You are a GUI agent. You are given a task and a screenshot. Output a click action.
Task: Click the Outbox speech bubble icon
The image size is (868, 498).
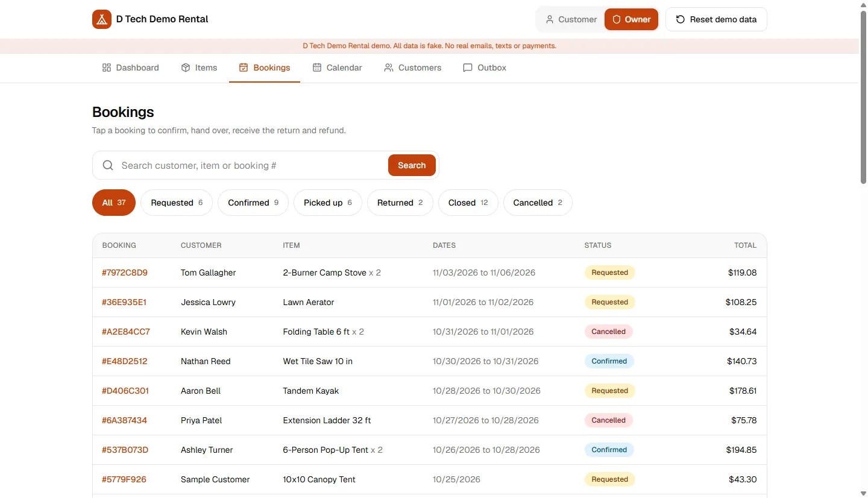pos(468,68)
